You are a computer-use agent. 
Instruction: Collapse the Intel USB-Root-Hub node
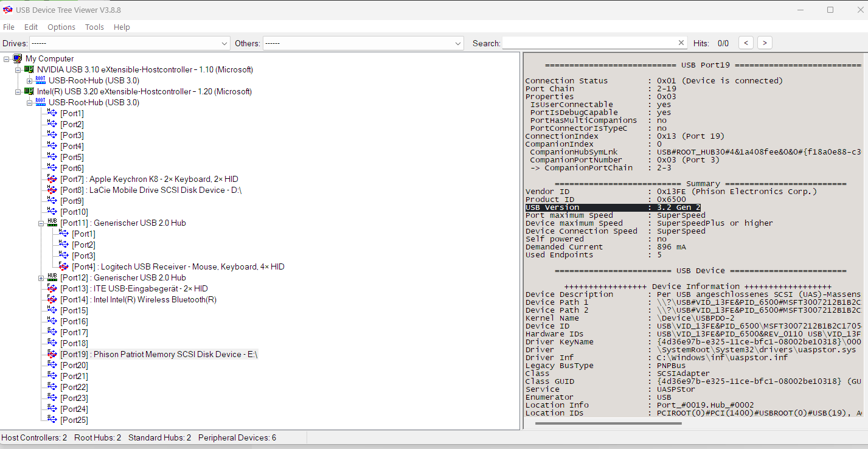point(29,103)
